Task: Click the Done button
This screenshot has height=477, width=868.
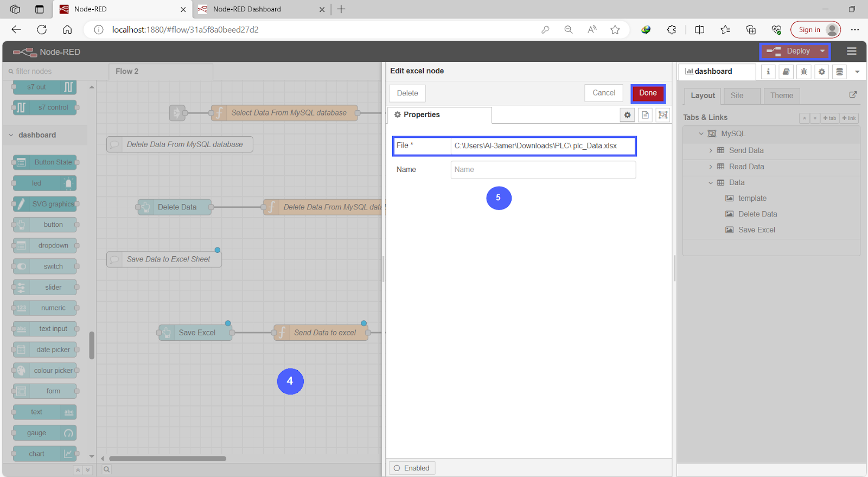Action: tap(648, 93)
